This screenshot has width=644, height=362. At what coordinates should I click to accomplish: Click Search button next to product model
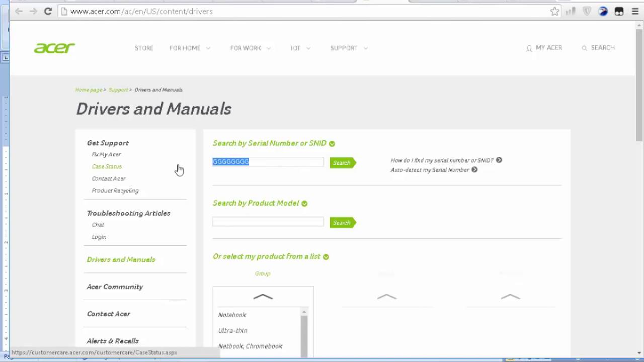pyautogui.click(x=343, y=223)
